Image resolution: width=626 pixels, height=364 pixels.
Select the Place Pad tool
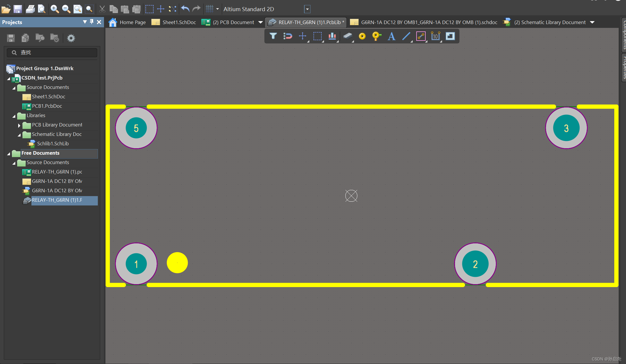tap(362, 36)
